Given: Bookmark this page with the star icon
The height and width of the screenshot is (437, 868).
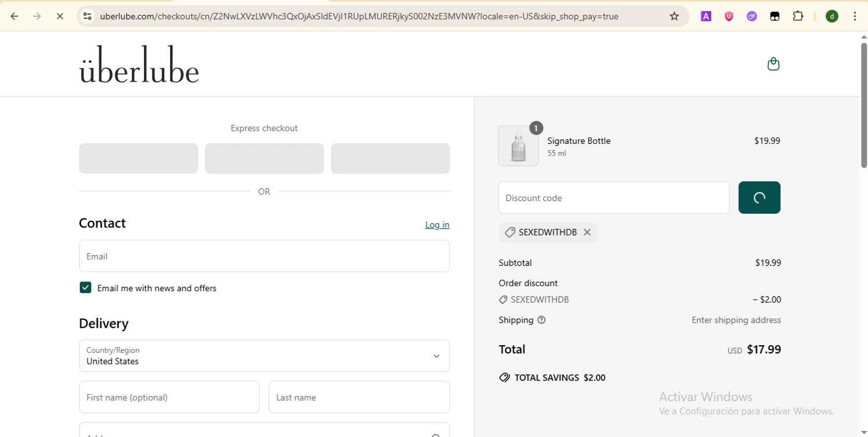Looking at the screenshot, I should point(674,16).
